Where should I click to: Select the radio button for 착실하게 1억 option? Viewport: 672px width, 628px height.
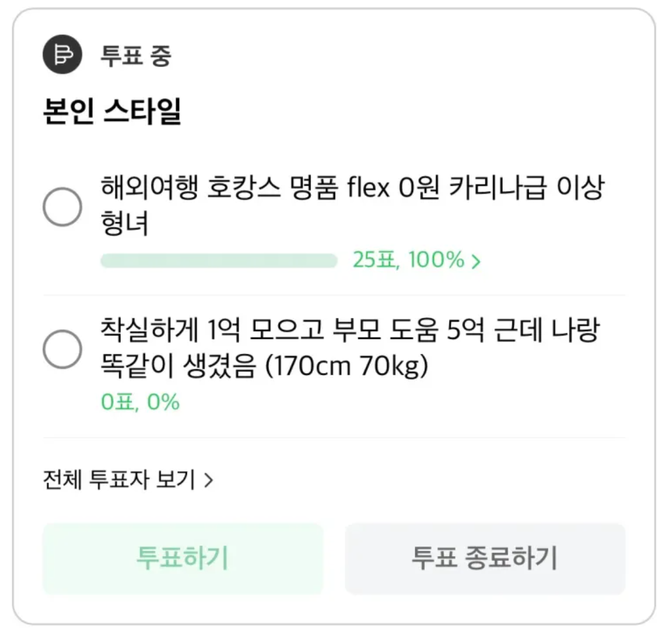[62, 349]
